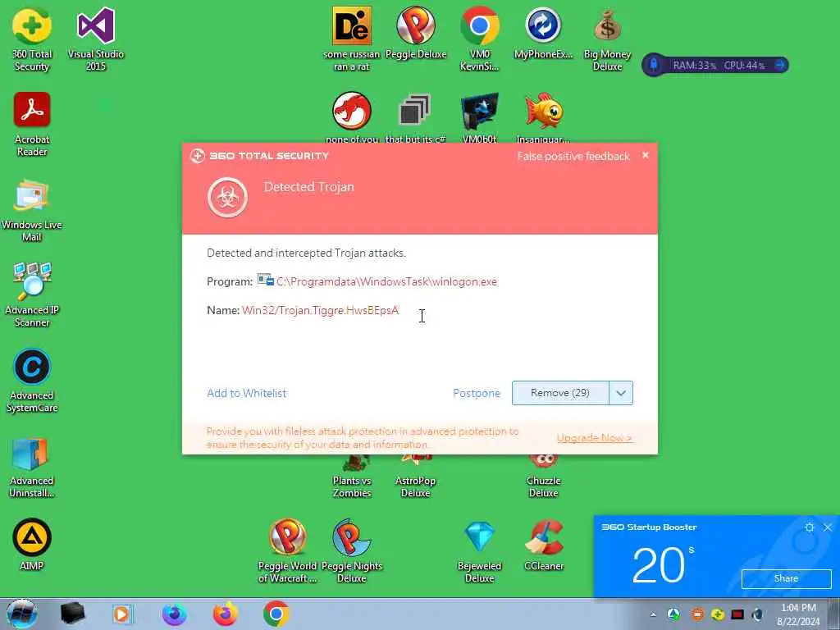Click the RAM 33% CPU 44% widget
This screenshot has width=840, height=630.
[x=715, y=66]
